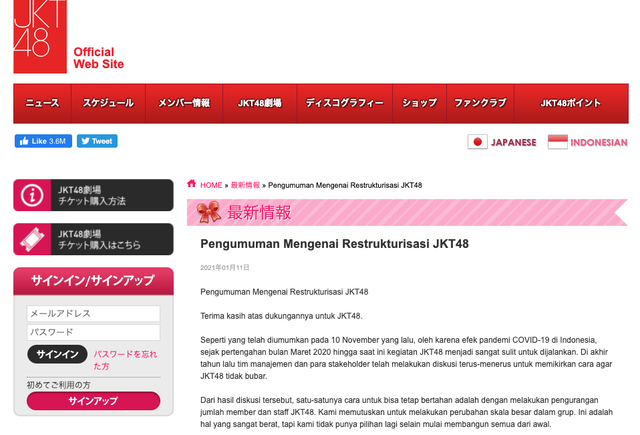The height and width of the screenshot is (435, 640).
Task: Open パスワードを忘れた方 link
Action: (125, 360)
